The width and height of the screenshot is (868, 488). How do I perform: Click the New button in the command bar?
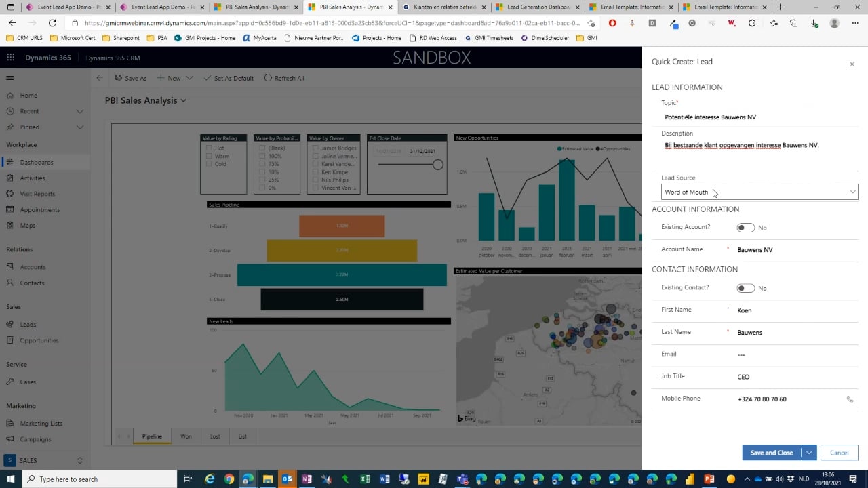pos(169,78)
